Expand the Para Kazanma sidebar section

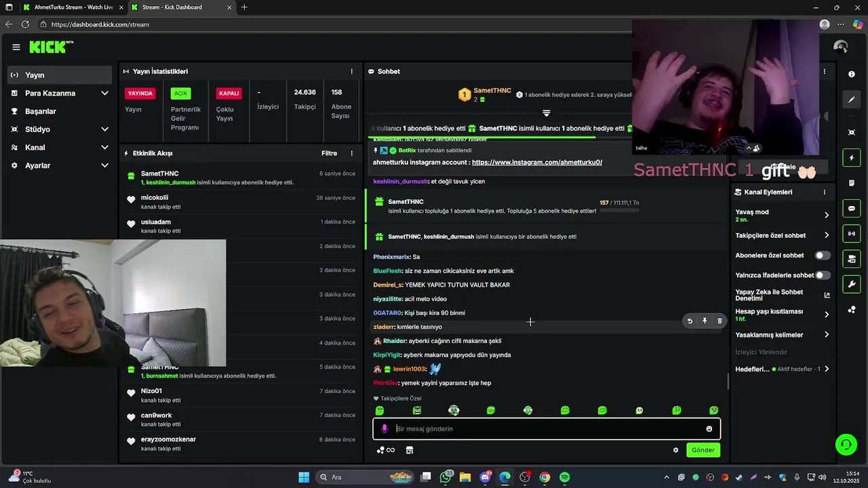[x=104, y=93]
